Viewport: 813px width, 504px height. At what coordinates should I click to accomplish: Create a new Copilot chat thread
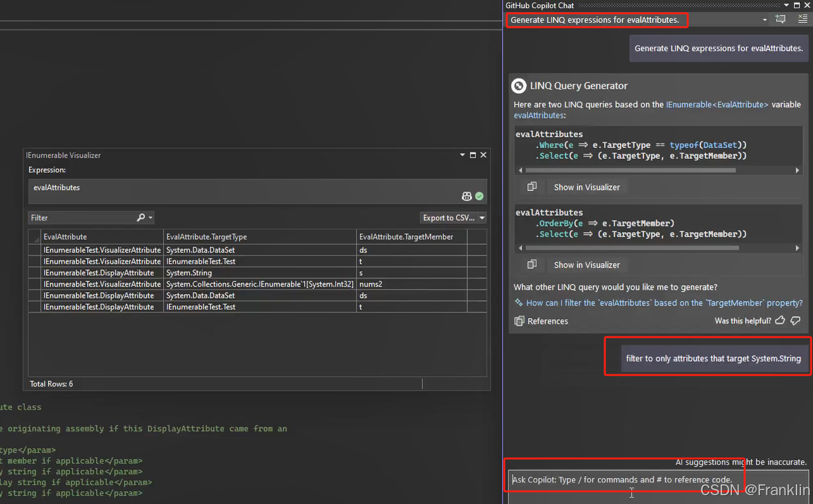781,20
